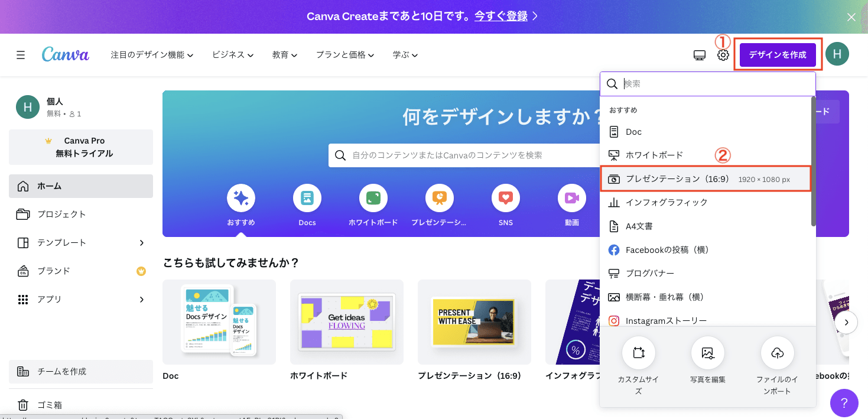The height and width of the screenshot is (419, 868).
Task: Open the H account avatar in the header
Action: tap(837, 54)
